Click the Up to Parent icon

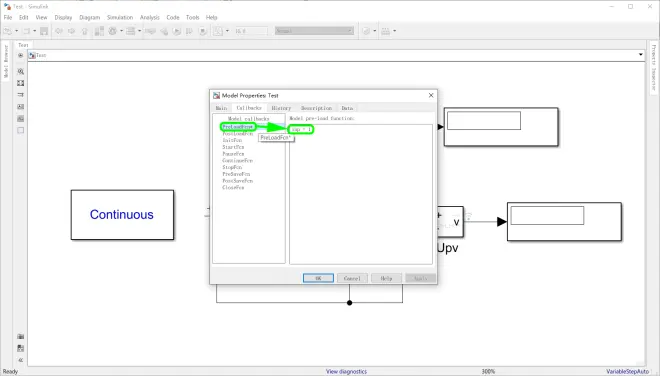[85, 31]
